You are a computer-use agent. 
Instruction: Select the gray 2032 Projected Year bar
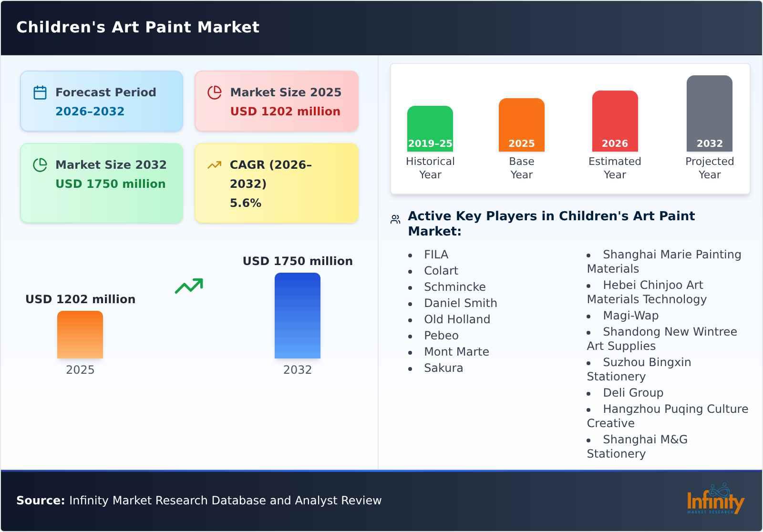pos(709,113)
